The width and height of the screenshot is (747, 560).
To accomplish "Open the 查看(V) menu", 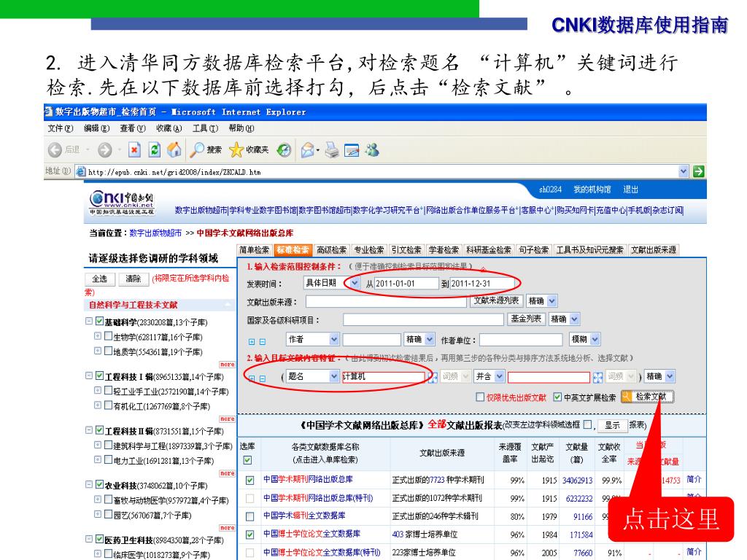I will click(133, 128).
